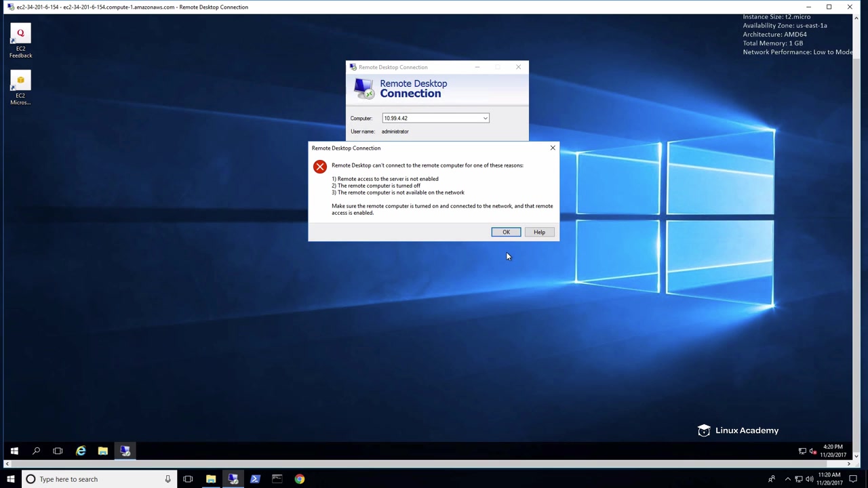Click the outer window title bar RDP icon
The image size is (868, 488).
[x=11, y=7]
